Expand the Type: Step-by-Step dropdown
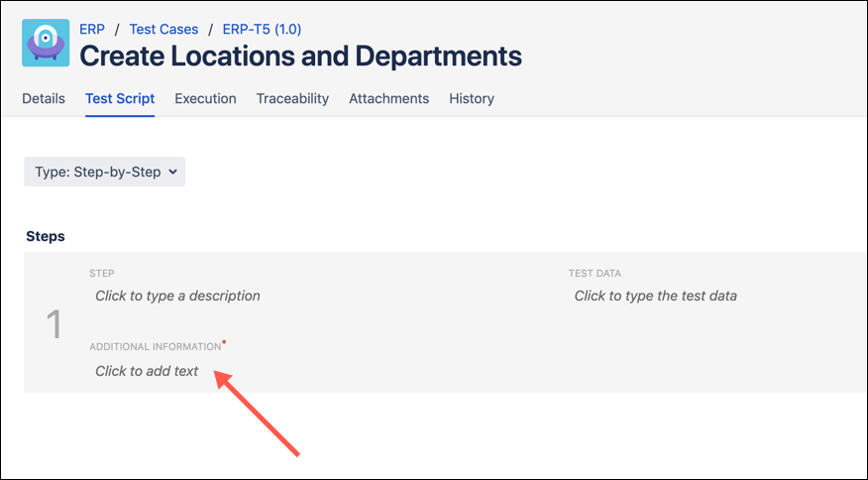The height and width of the screenshot is (480, 868). coord(105,172)
